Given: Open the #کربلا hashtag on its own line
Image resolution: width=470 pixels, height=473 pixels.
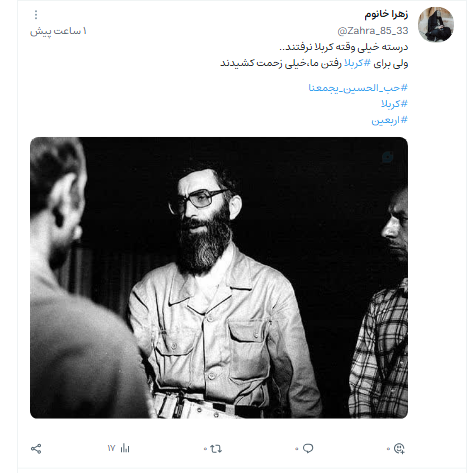Looking at the screenshot, I should (394, 104).
